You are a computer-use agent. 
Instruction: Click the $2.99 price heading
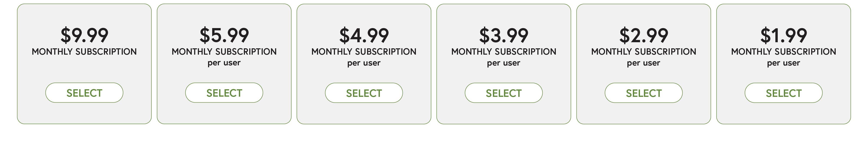tap(644, 35)
